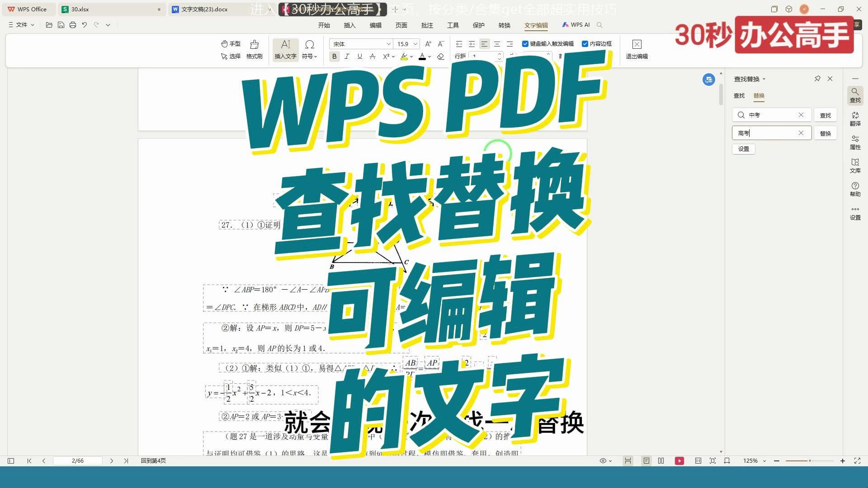Apply font color black swatch
Screen dimensions: 868x488
pos(422,56)
